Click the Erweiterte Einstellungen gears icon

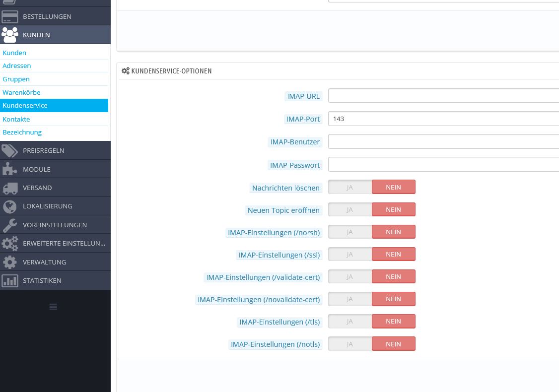(x=9, y=244)
